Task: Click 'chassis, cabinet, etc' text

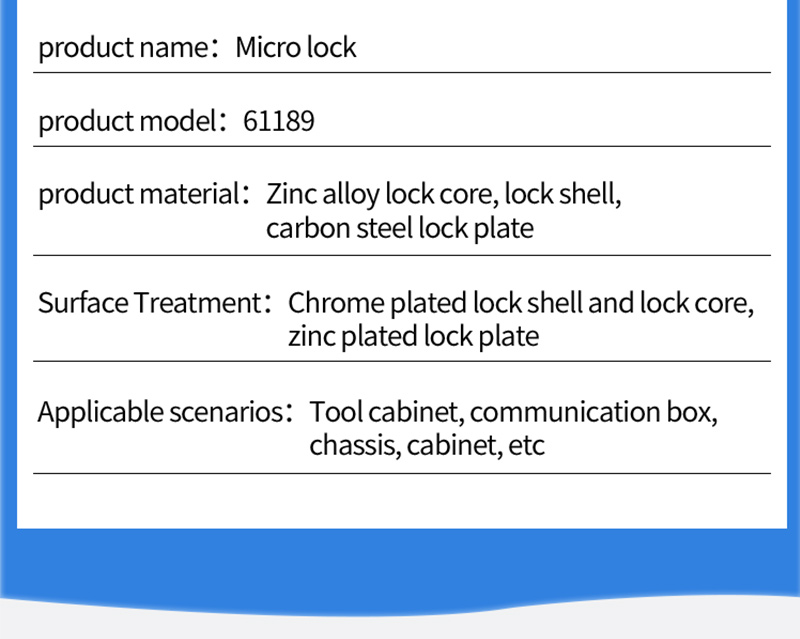Action: pyautogui.click(x=427, y=446)
